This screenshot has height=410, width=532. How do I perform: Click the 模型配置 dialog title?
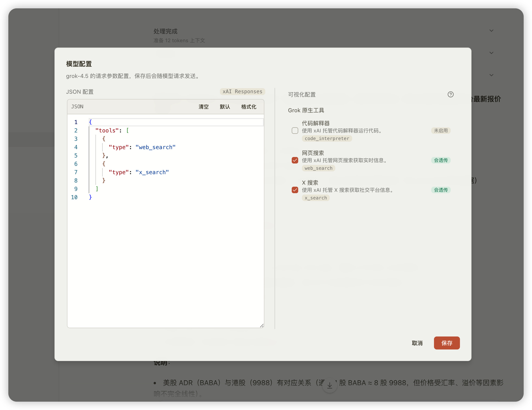(79, 64)
